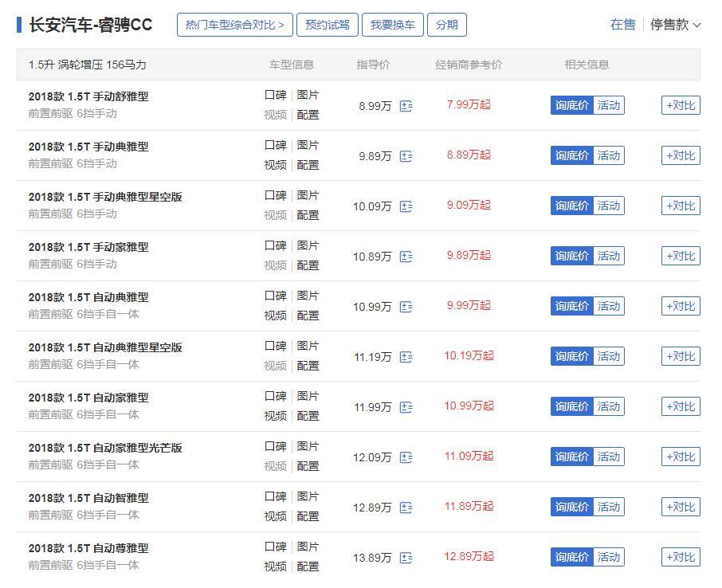The image size is (722, 588).
Task: Open price calculator icon beside 13.89万
Action: click(x=406, y=558)
